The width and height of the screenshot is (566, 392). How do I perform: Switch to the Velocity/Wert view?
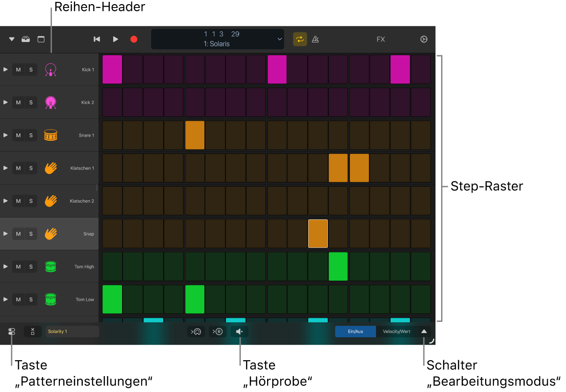[x=396, y=331]
